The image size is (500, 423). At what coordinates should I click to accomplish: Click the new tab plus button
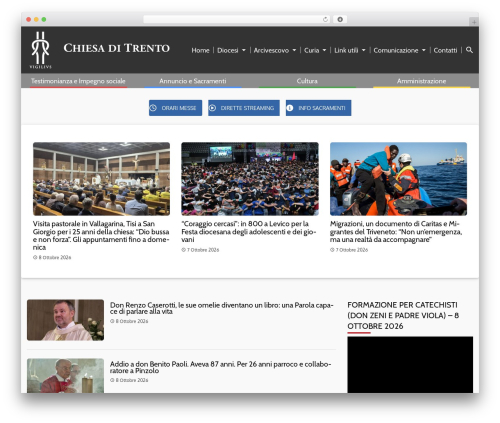[474, 22]
